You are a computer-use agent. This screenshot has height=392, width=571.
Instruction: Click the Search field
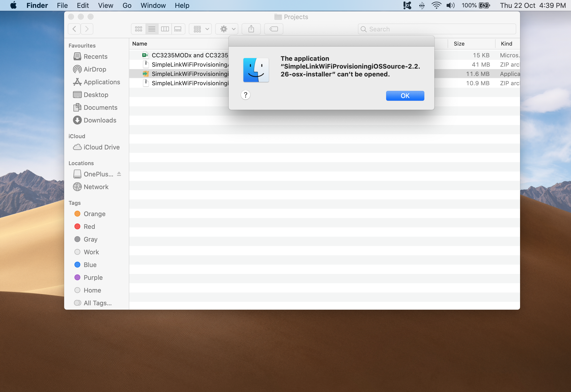coord(437,29)
